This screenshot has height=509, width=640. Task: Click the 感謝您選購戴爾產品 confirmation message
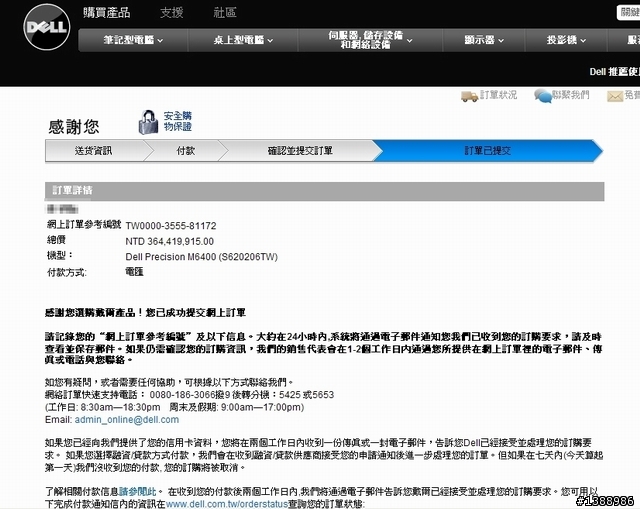click(145, 313)
